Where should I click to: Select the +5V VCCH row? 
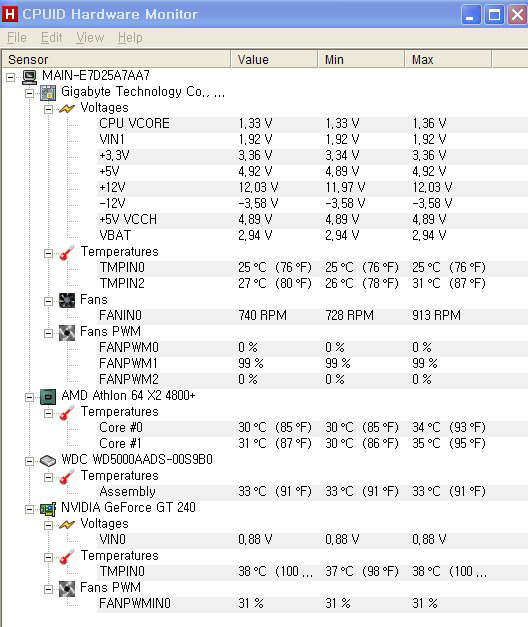tap(312, 220)
